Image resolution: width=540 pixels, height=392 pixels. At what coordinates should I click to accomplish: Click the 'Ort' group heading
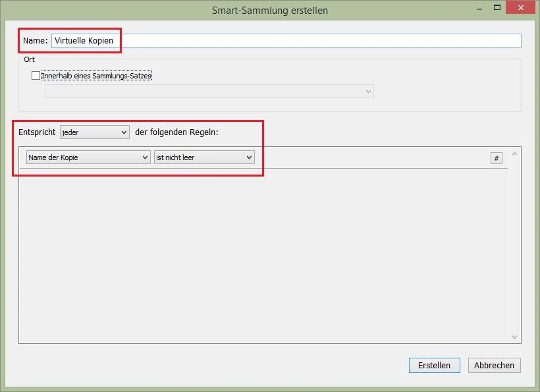coord(30,59)
